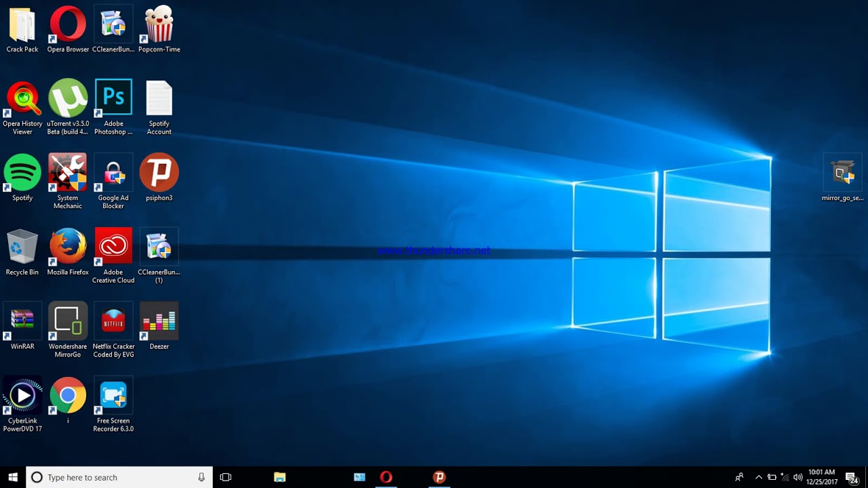Image resolution: width=868 pixels, height=488 pixels.
Task: Click the Show desktop strip at taskbar end
Action: 866,477
